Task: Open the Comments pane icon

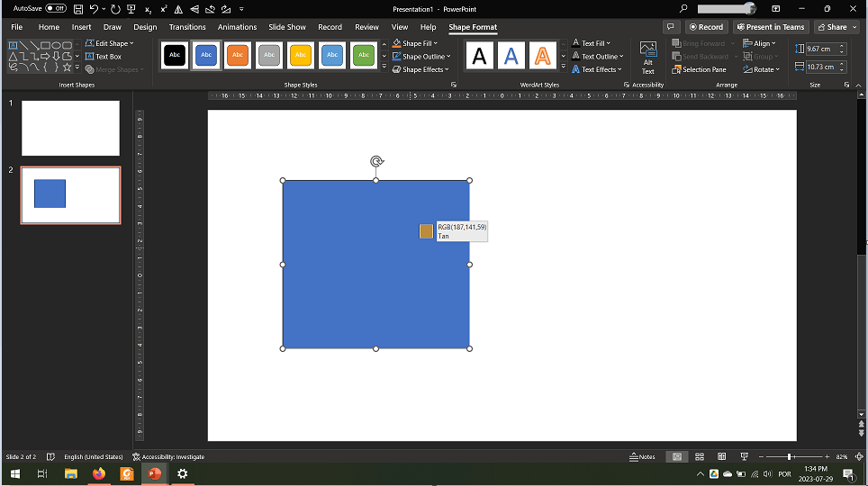Action: point(671,27)
